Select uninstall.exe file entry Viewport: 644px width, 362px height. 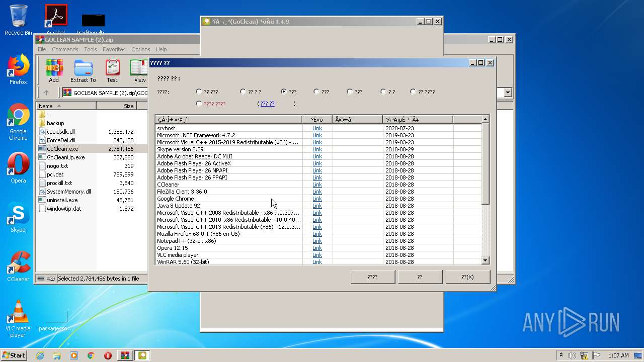[62, 200]
